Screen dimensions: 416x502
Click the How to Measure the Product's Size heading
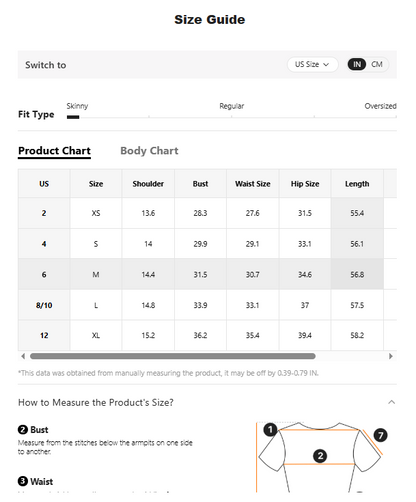pyautogui.click(x=96, y=402)
